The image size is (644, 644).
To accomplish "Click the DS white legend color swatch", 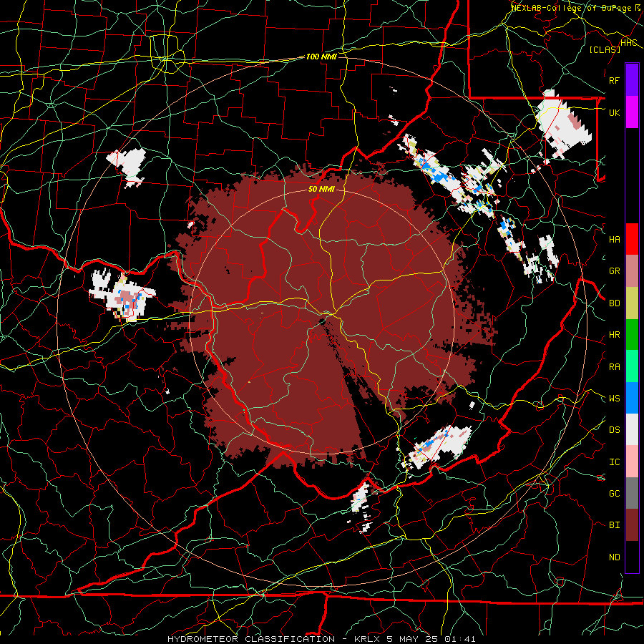I will coord(632,429).
